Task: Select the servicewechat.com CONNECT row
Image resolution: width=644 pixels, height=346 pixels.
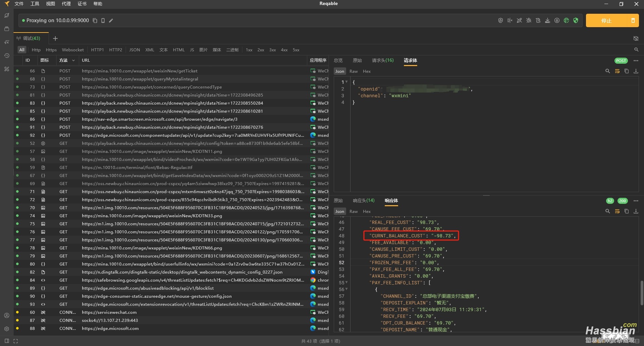Action: [x=171, y=312]
